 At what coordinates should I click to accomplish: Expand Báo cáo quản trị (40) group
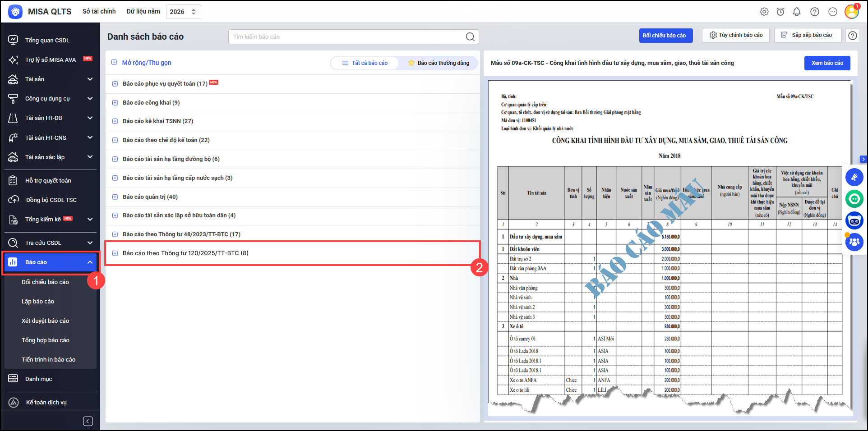click(115, 197)
